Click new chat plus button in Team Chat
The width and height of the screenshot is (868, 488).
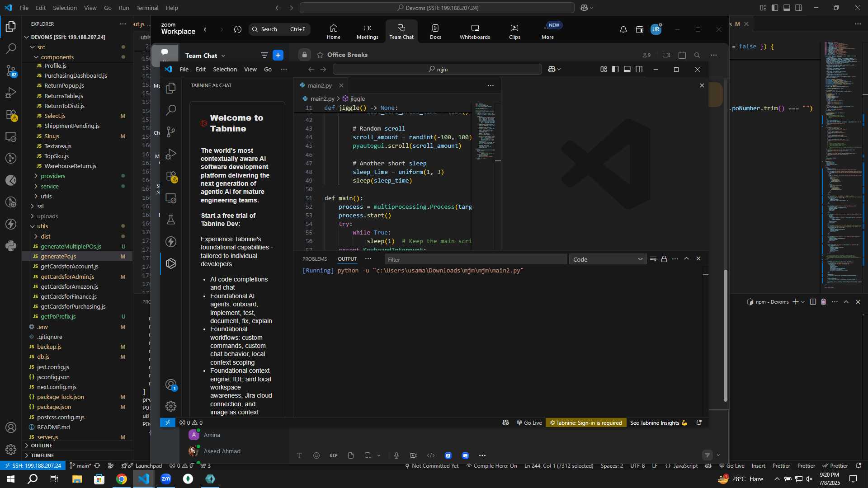pos(278,55)
